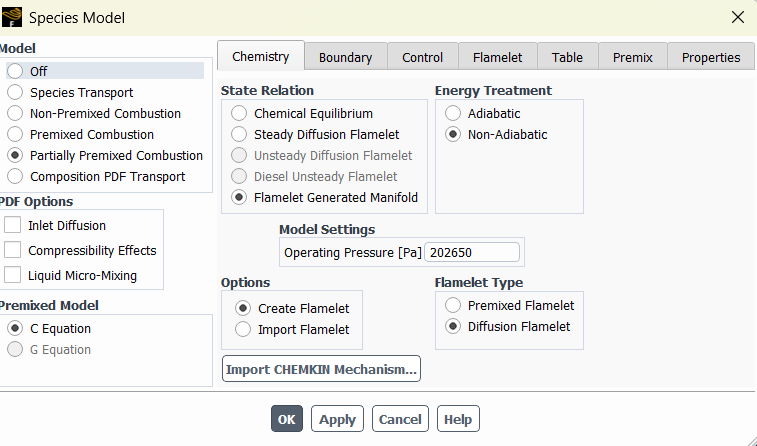Go to the Properties tab

coord(711,57)
